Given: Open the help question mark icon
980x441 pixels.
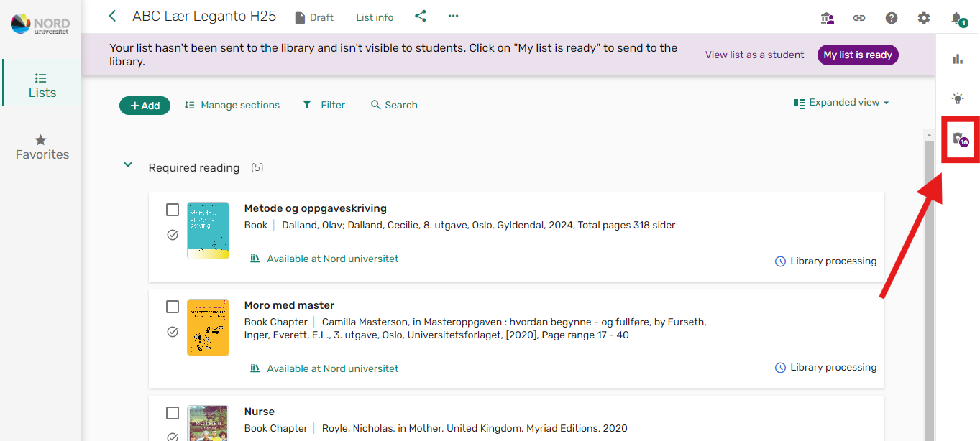Looking at the screenshot, I should (x=892, y=18).
